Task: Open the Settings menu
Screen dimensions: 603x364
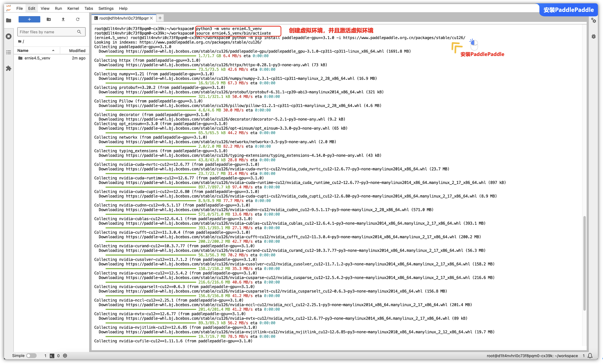Action: tap(106, 8)
